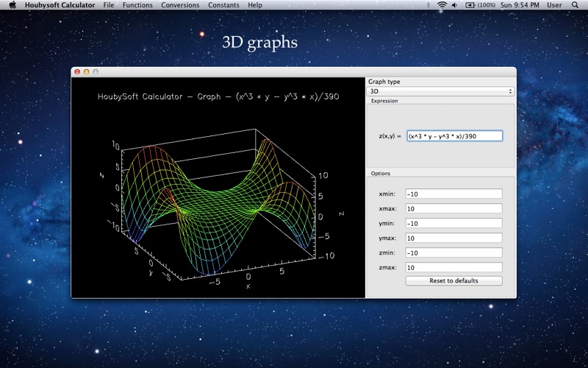Click the Graph type label

[384, 82]
